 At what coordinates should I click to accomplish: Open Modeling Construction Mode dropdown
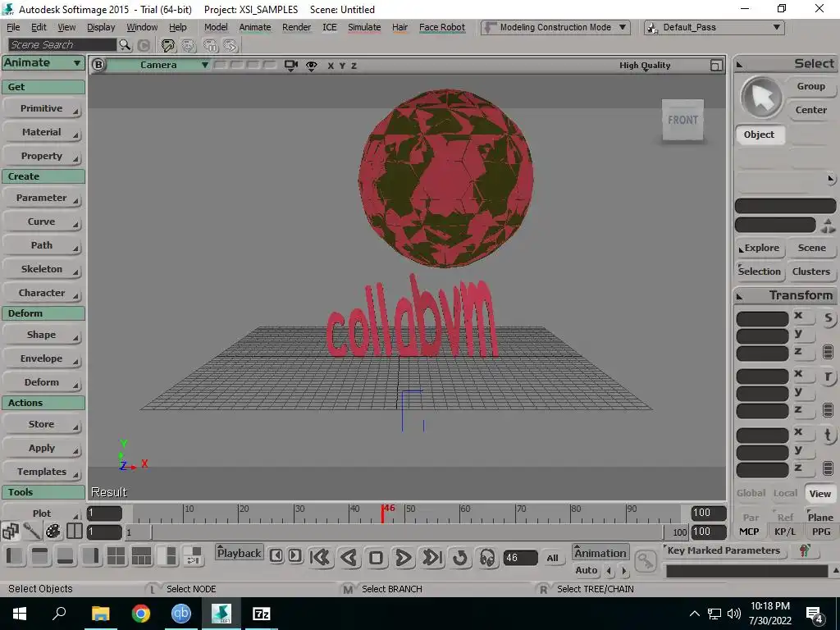click(x=555, y=27)
